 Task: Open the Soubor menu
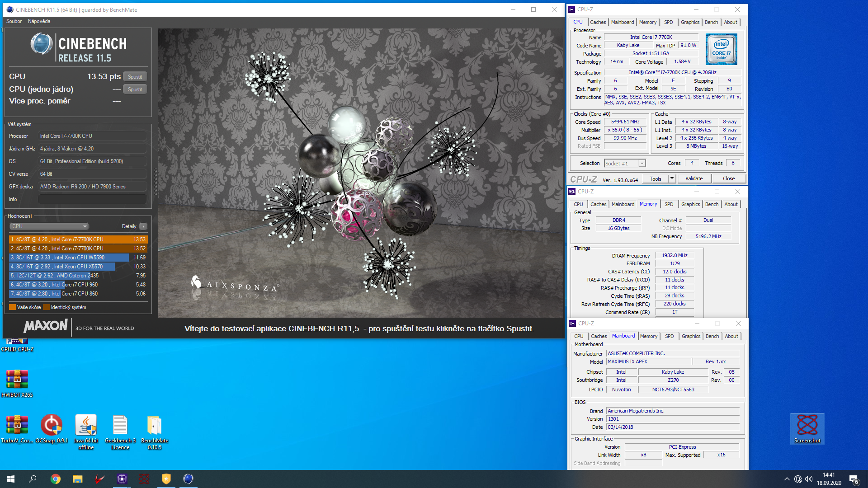click(14, 21)
